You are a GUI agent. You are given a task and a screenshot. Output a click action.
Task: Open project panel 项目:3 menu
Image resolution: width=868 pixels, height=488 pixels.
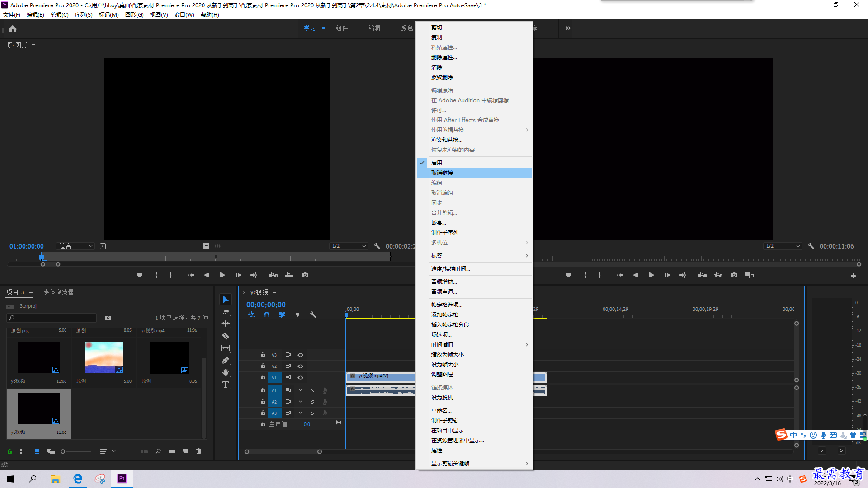point(31,292)
